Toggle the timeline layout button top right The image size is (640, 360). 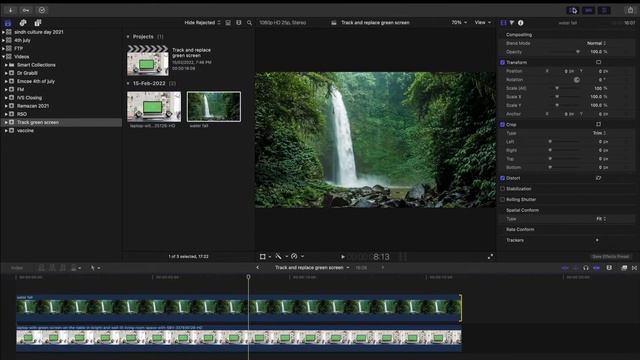pos(589,10)
